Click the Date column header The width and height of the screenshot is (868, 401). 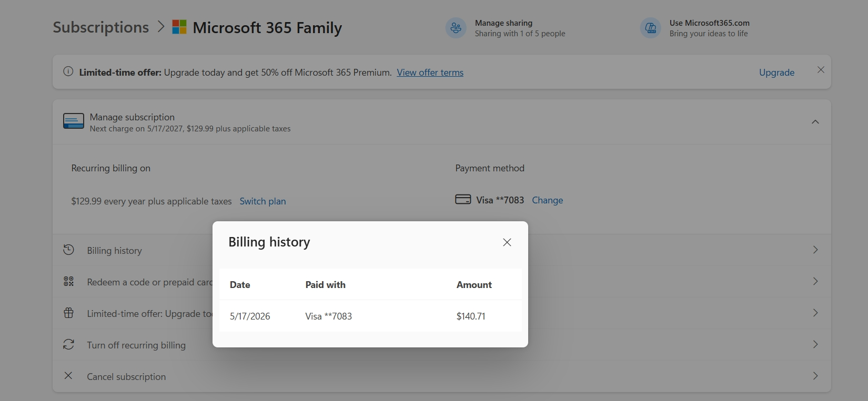coord(240,285)
